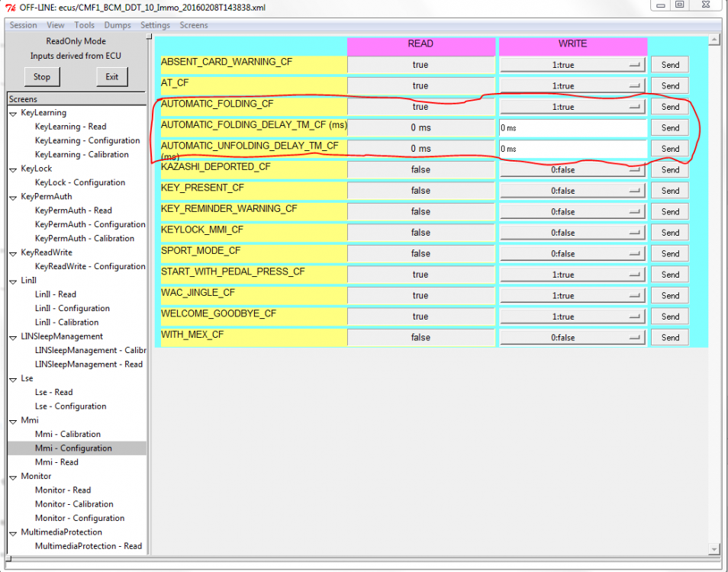Select LINSleepManagement - Read screen
The height and width of the screenshot is (572, 728).
point(89,364)
